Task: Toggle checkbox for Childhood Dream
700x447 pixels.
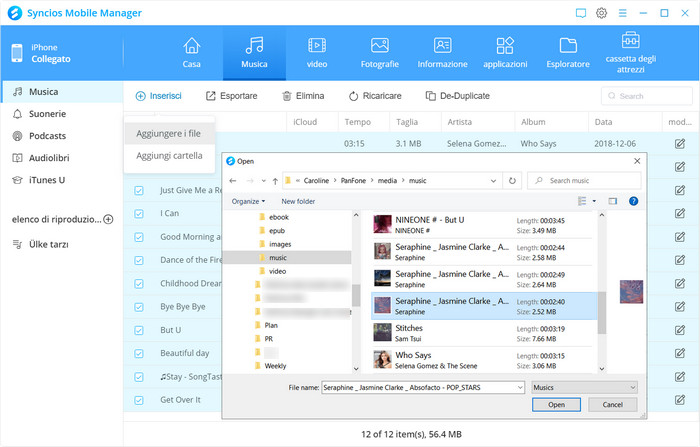Action: coord(139,284)
